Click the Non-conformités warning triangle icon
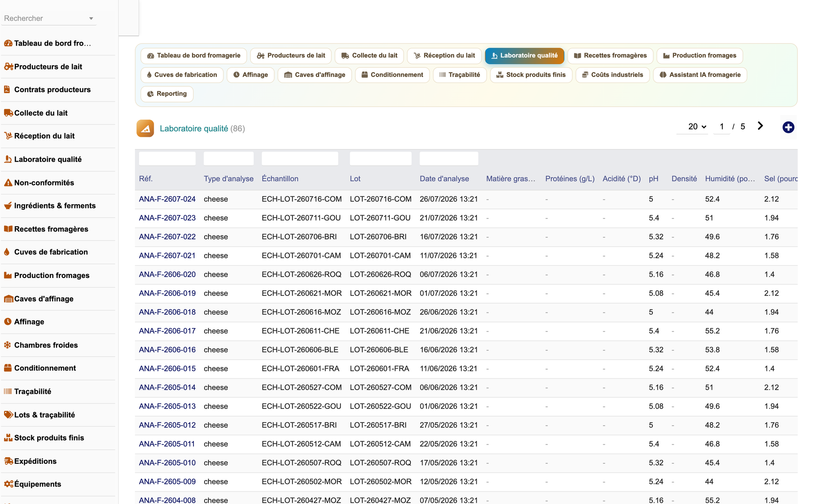815x504 pixels. pyautogui.click(x=8, y=183)
